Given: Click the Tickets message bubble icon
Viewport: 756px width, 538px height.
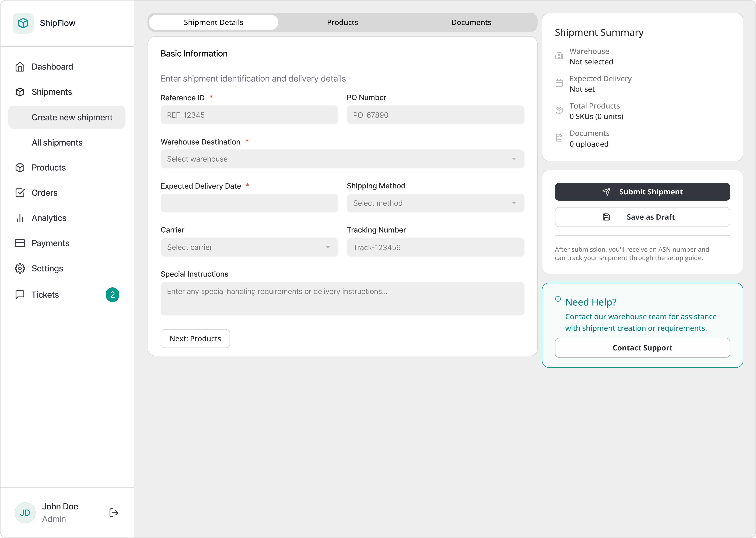Looking at the screenshot, I should pyautogui.click(x=20, y=295).
